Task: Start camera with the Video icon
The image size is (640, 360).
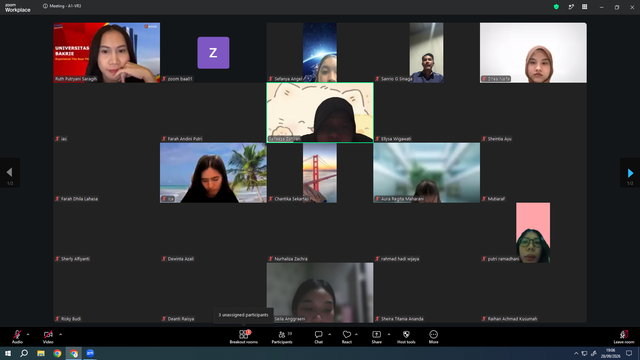Action: coord(48,336)
